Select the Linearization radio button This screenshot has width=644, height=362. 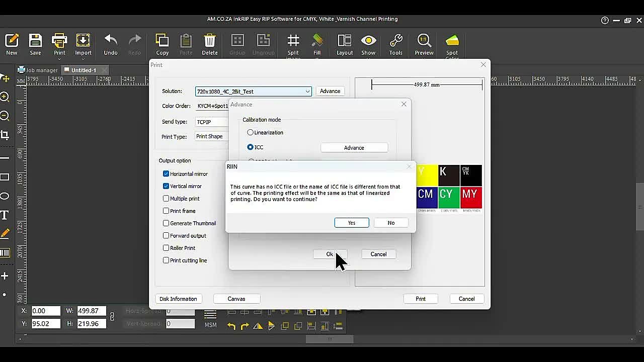pos(250,132)
